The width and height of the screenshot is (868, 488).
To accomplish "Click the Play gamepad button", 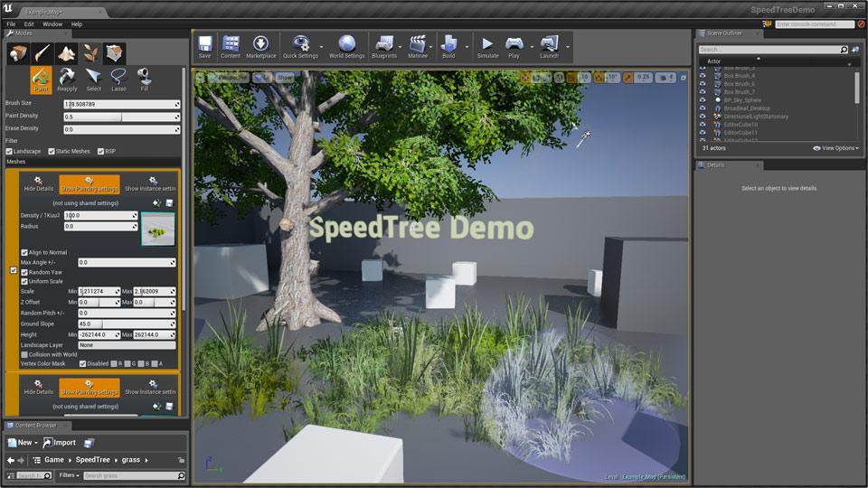I will 514,46.
